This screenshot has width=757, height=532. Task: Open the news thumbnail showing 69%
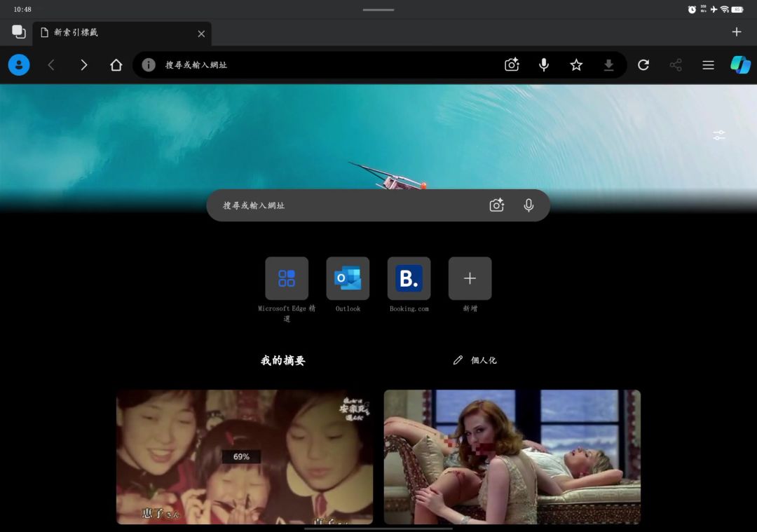click(245, 457)
